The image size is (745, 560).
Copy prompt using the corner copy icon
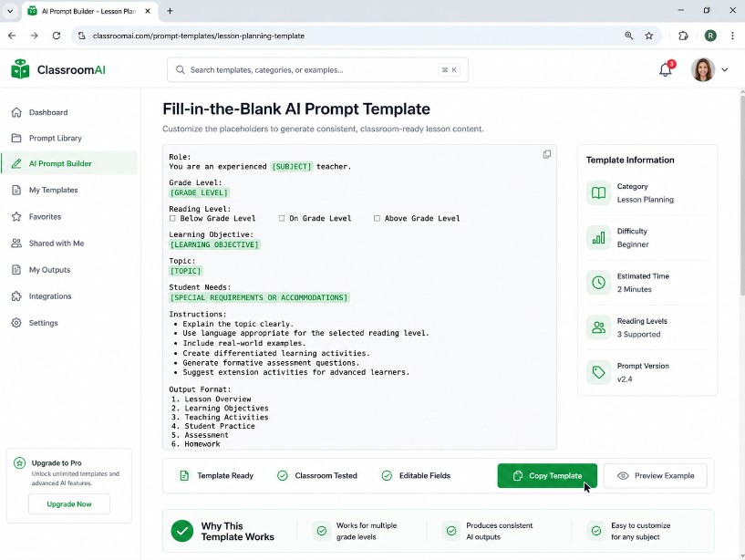click(x=547, y=154)
